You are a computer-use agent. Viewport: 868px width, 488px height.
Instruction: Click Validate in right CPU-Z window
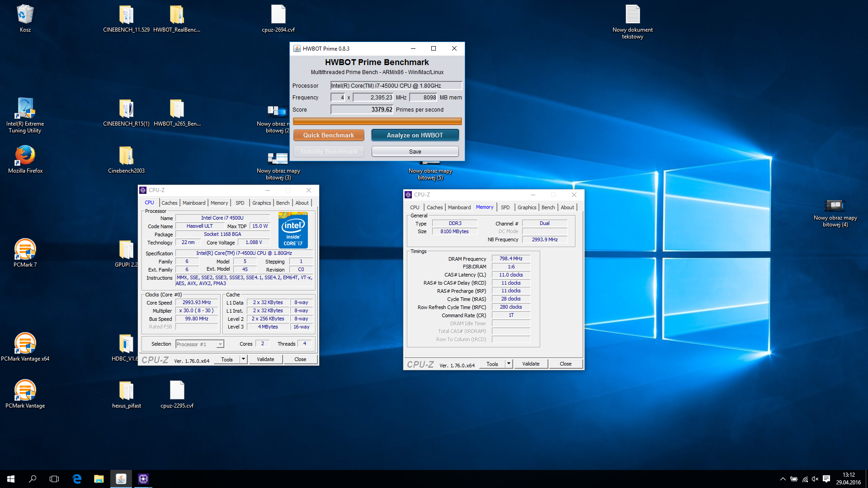click(531, 364)
